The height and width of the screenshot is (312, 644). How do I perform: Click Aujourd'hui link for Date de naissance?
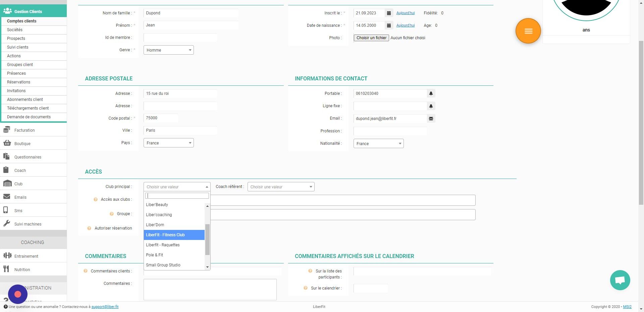point(406,25)
